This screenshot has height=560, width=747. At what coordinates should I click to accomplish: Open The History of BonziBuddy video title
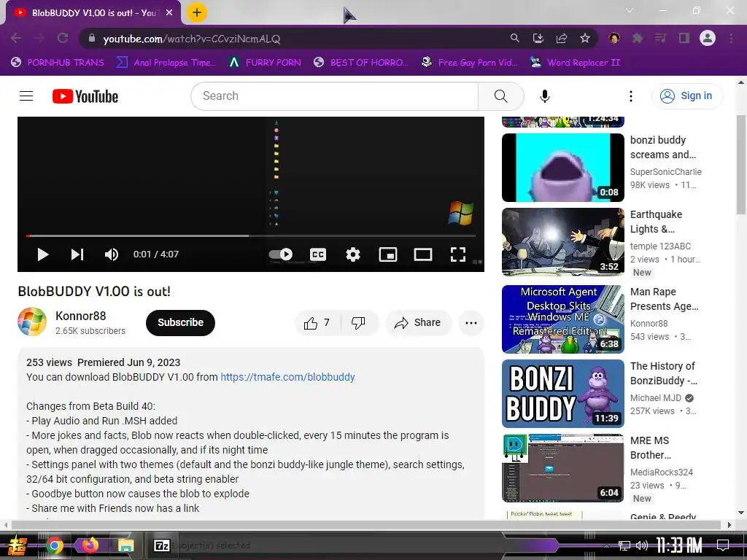click(x=664, y=373)
